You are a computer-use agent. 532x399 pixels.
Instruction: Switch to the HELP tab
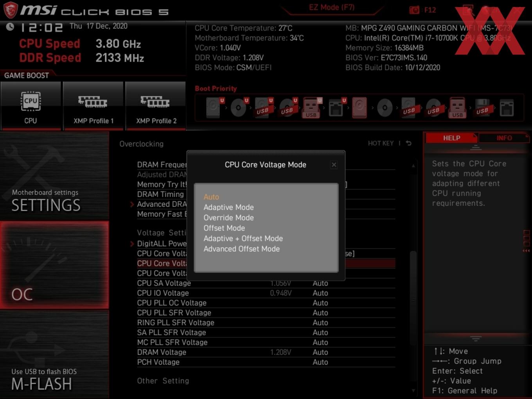(451, 138)
